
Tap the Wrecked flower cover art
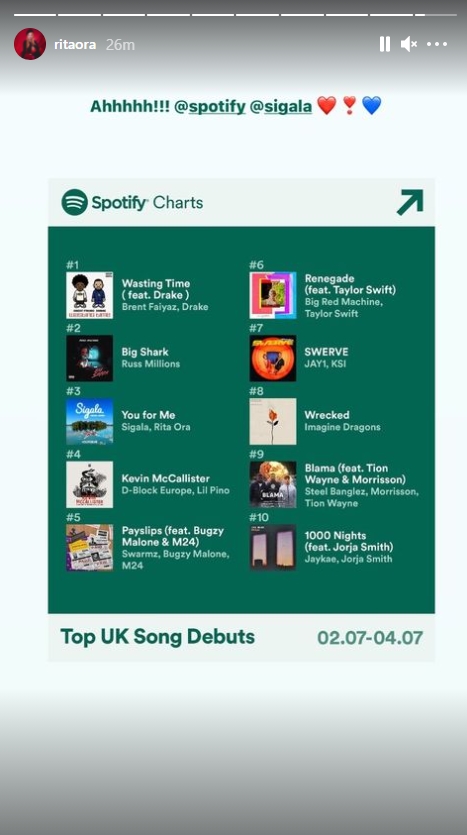[273, 421]
